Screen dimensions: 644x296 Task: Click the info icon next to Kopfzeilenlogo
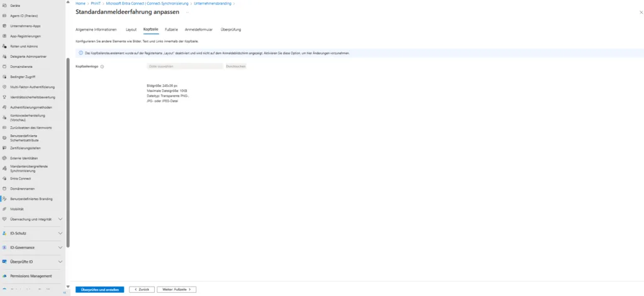[102, 66]
